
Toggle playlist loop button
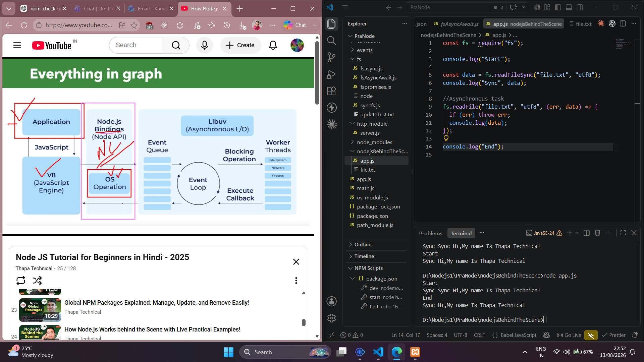[21, 280]
